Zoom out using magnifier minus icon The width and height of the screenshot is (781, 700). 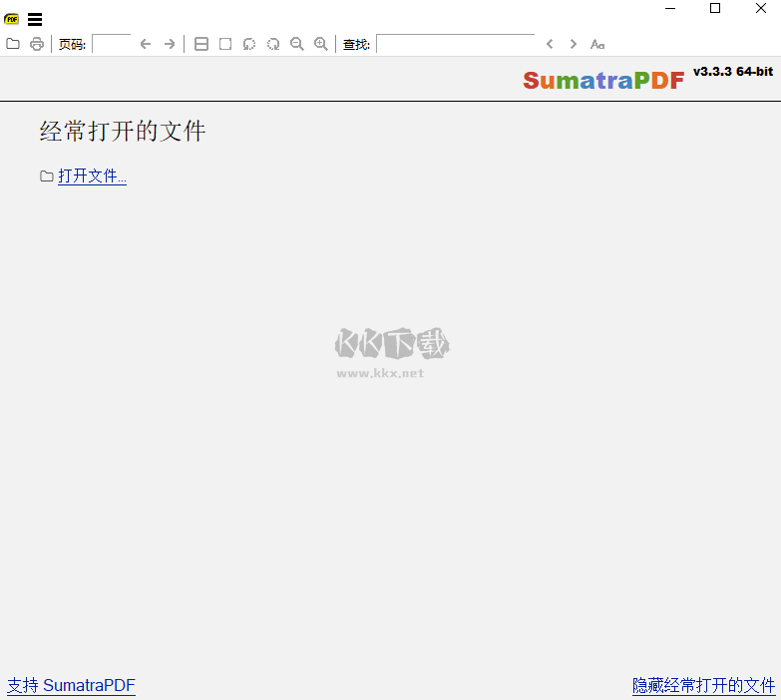tap(297, 44)
